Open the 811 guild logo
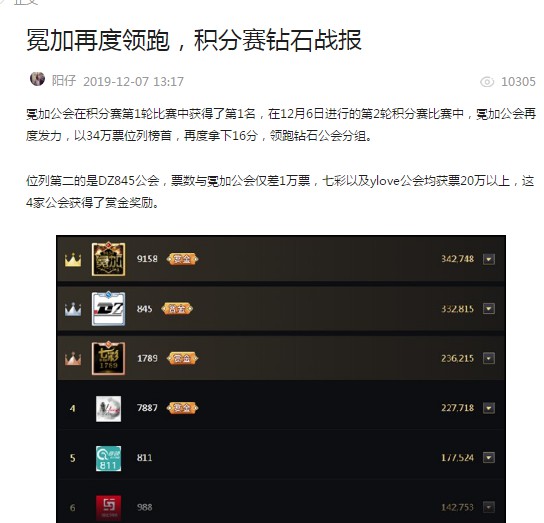This screenshot has height=523, width=544. pyautogui.click(x=108, y=458)
